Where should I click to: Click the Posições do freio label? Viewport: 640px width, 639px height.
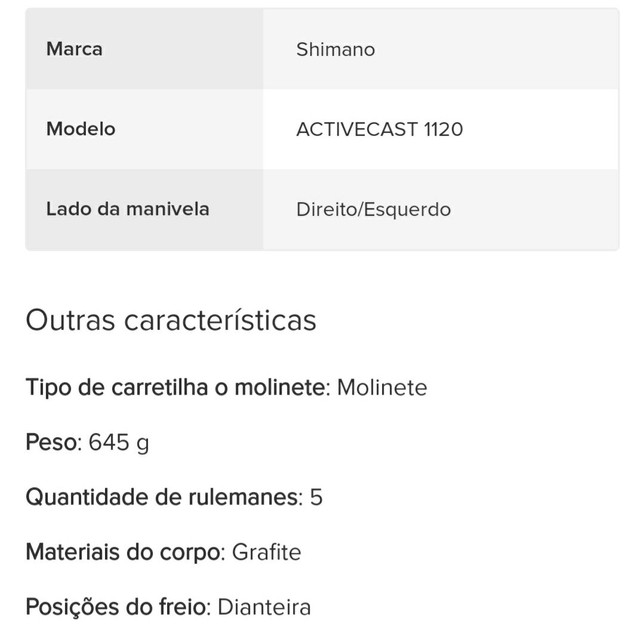[118, 607]
